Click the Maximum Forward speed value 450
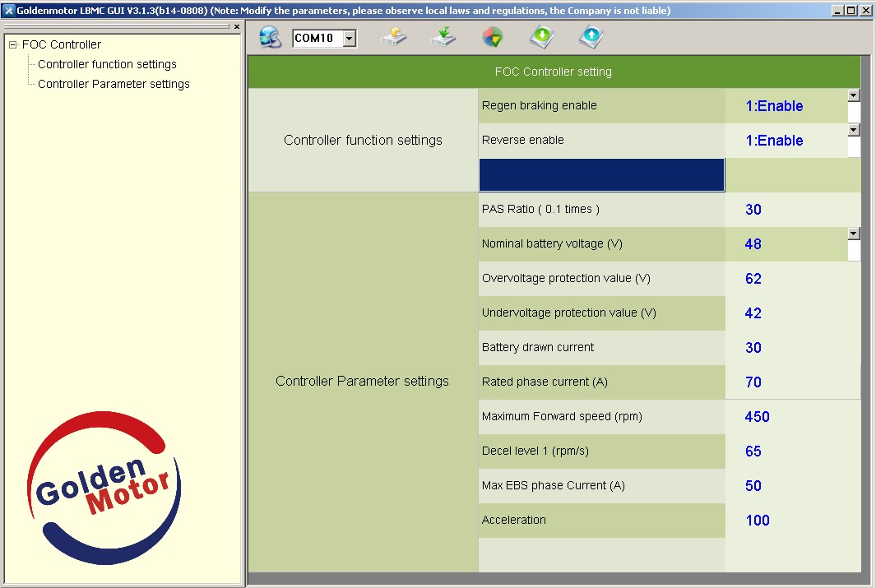Viewport: 876px width, 588px height. click(790, 417)
